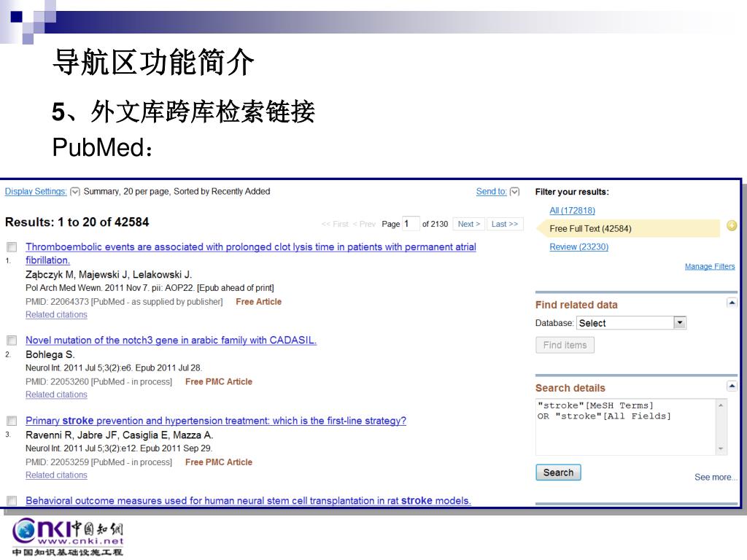Click the Search button under Search details

558,472
